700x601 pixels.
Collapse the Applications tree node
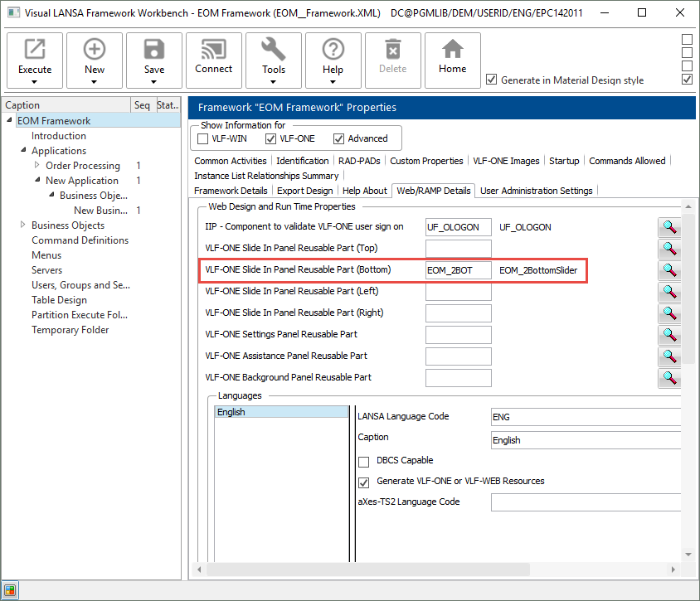point(24,150)
